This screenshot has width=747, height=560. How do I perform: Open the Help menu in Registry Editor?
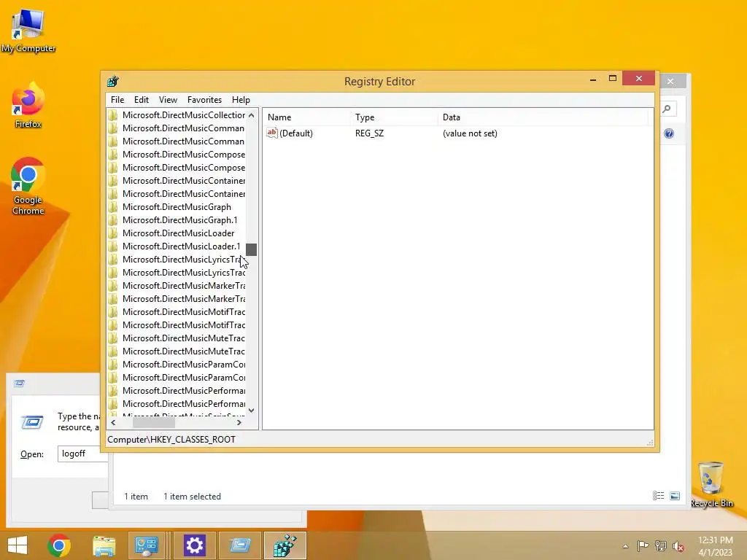point(241,99)
